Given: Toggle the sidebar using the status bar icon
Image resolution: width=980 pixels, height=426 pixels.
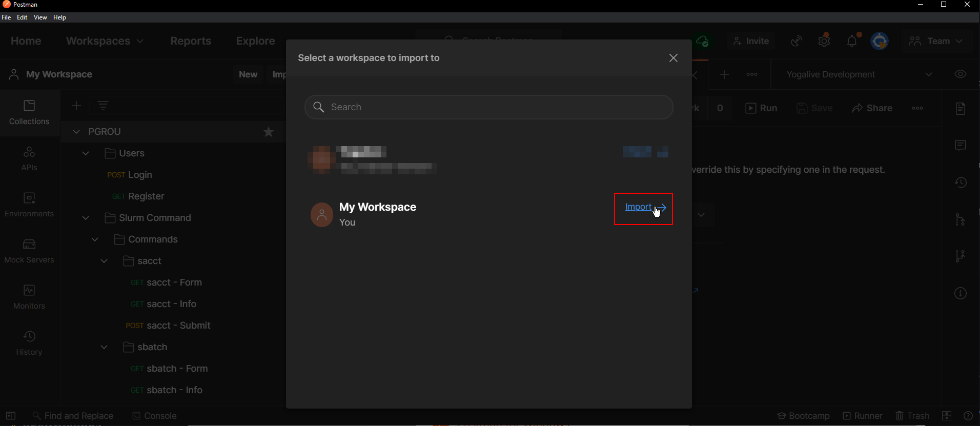Looking at the screenshot, I should point(11,416).
